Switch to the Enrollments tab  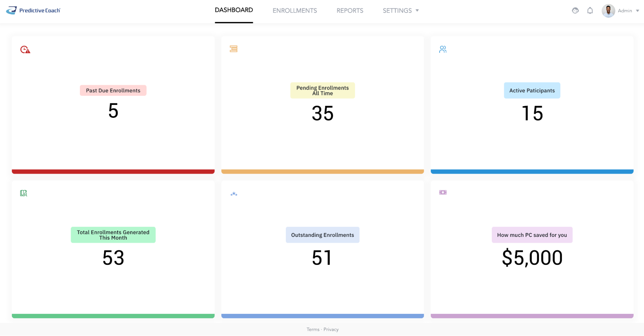[294, 10]
